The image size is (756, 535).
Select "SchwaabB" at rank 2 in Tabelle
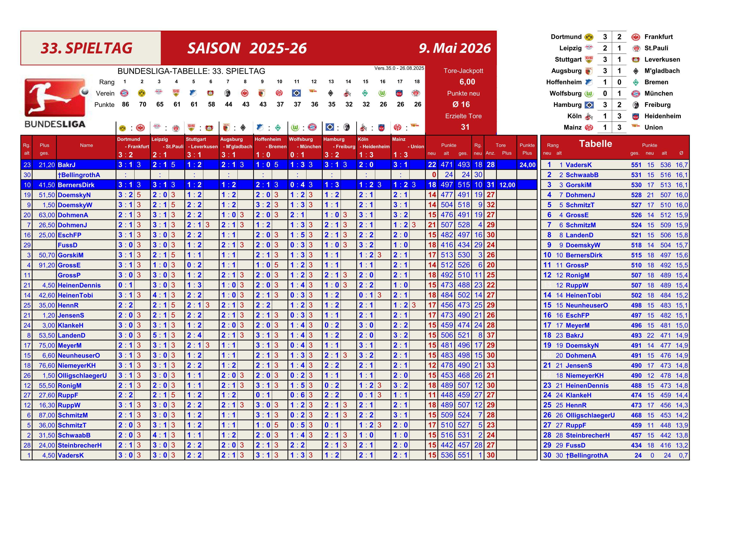tap(582, 175)
